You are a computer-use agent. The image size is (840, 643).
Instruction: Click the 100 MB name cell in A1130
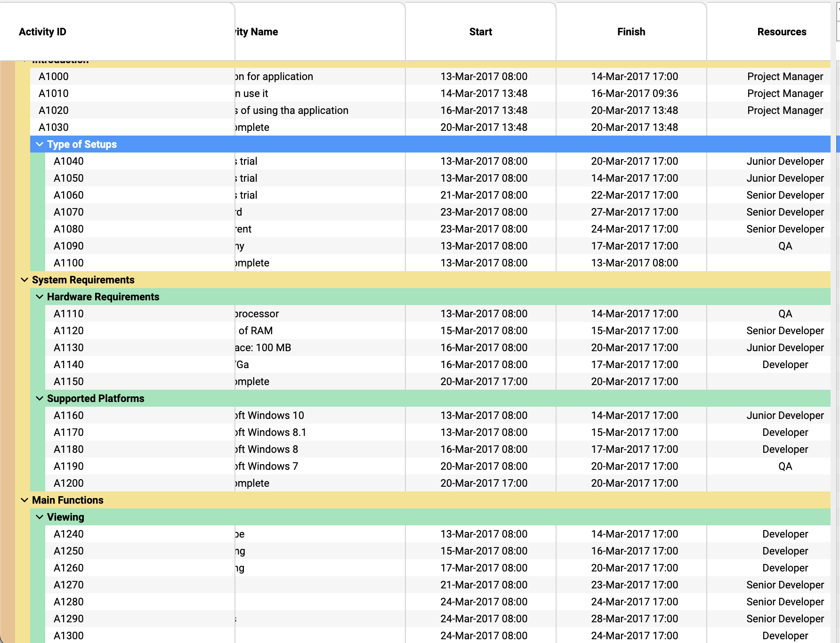264,348
